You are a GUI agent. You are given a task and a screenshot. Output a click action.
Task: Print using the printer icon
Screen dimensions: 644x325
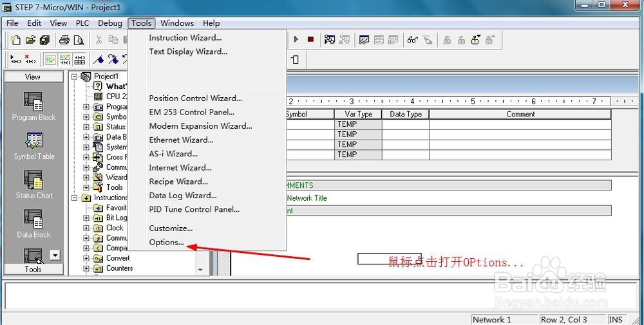64,40
